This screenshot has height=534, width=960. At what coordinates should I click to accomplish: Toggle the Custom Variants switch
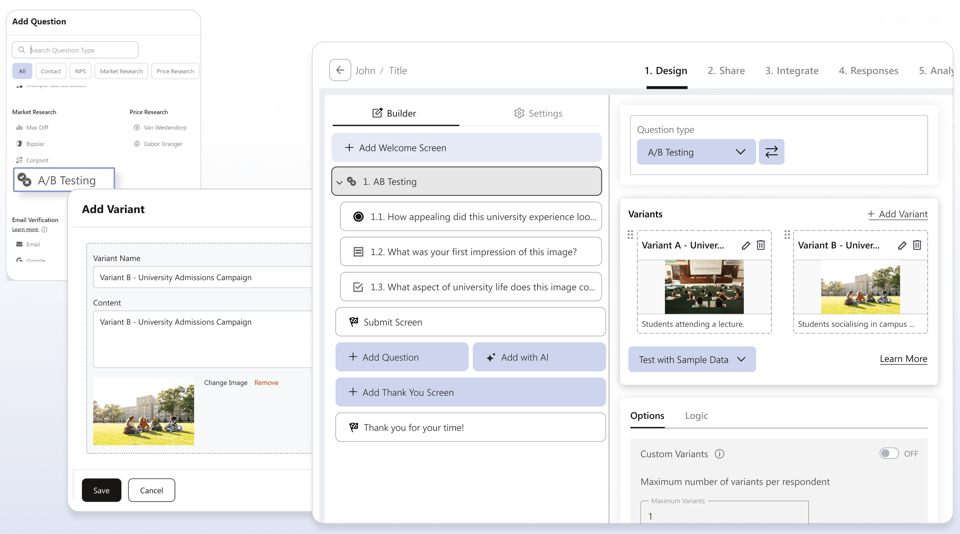tap(889, 453)
